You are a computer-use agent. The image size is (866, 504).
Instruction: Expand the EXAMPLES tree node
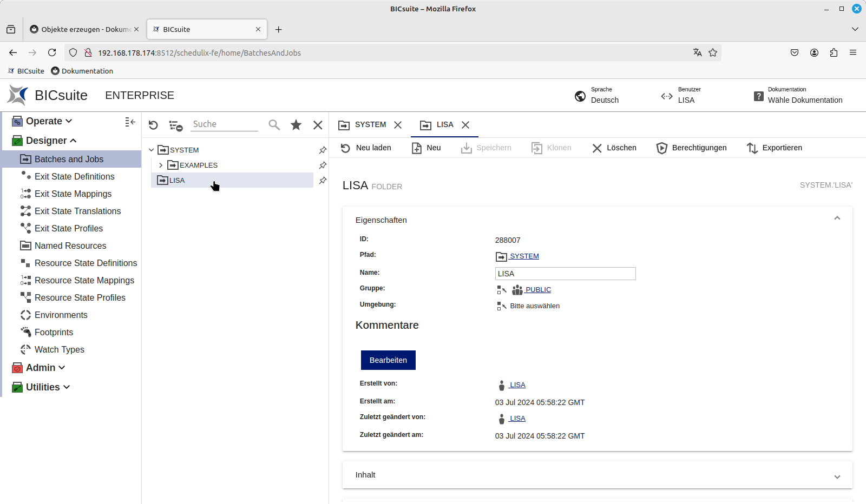(160, 165)
